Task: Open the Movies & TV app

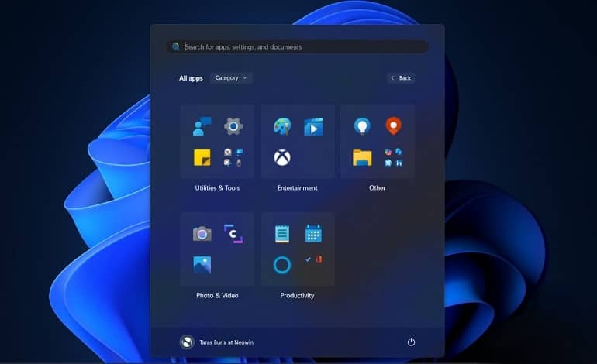Action: (x=313, y=127)
